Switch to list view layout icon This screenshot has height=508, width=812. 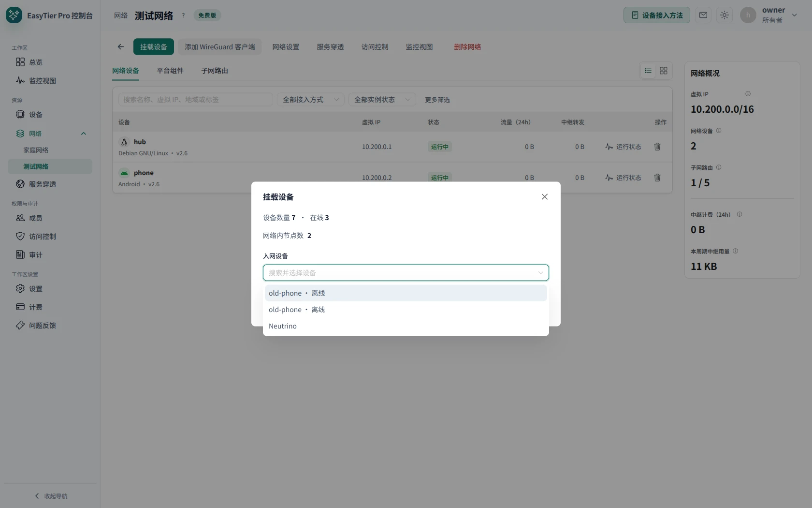[x=648, y=71]
